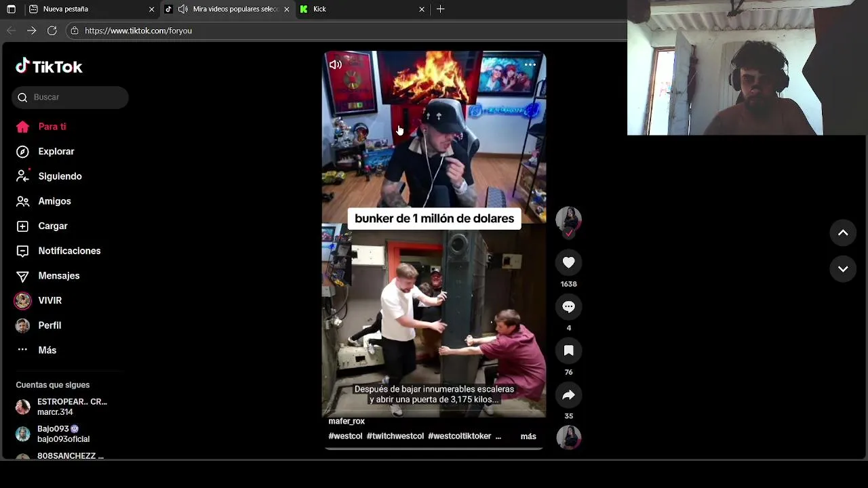Open the creator avatar beside the video
Screen dimensions: 868x488
(x=568, y=220)
